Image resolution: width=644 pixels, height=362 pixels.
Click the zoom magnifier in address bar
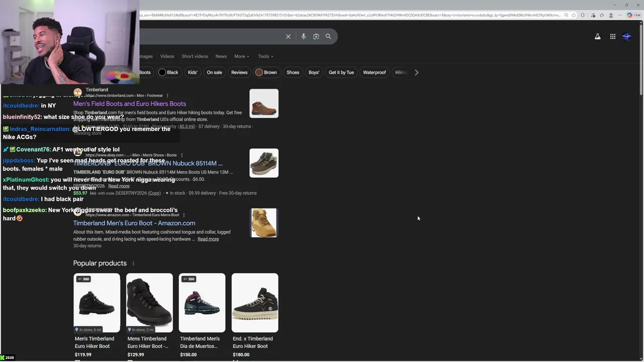click(x=566, y=15)
